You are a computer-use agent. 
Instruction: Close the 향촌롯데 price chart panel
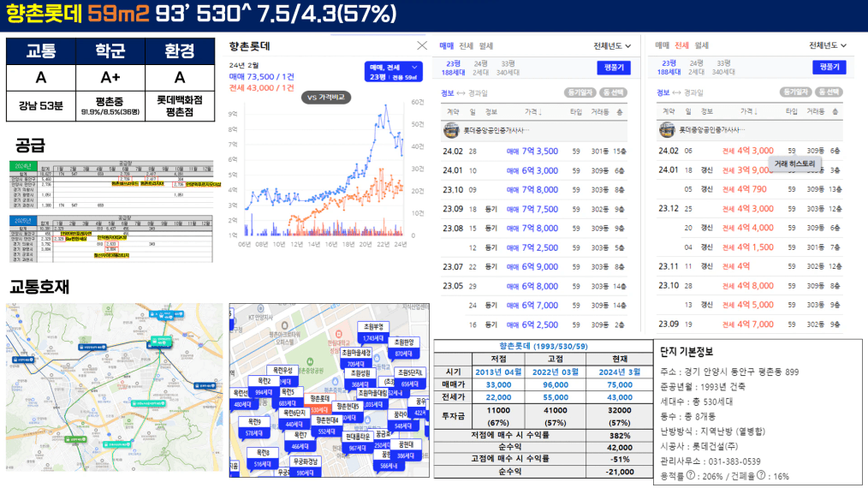coord(422,45)
